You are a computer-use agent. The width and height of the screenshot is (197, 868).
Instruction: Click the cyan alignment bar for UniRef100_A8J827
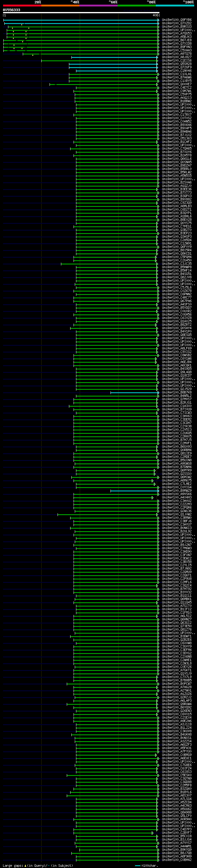[115, 57]
